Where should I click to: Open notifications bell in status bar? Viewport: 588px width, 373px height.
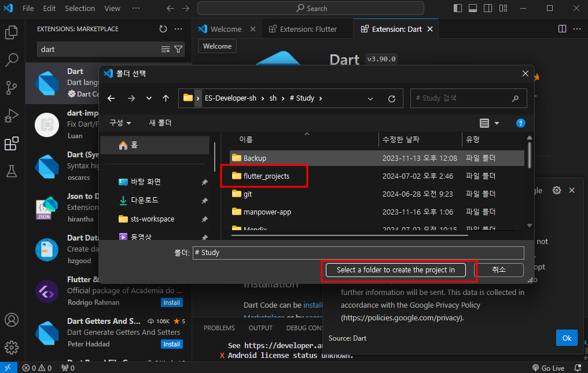coord(578,368)
